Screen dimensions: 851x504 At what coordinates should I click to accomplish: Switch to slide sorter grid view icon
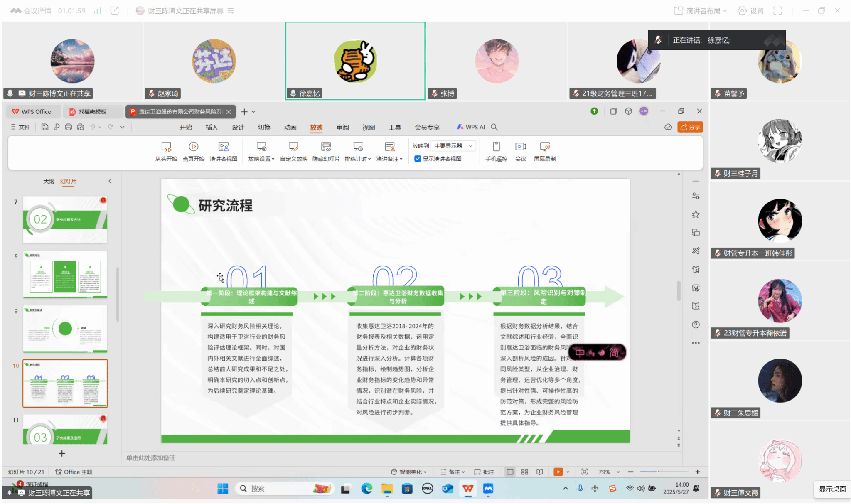pos(524,472)
